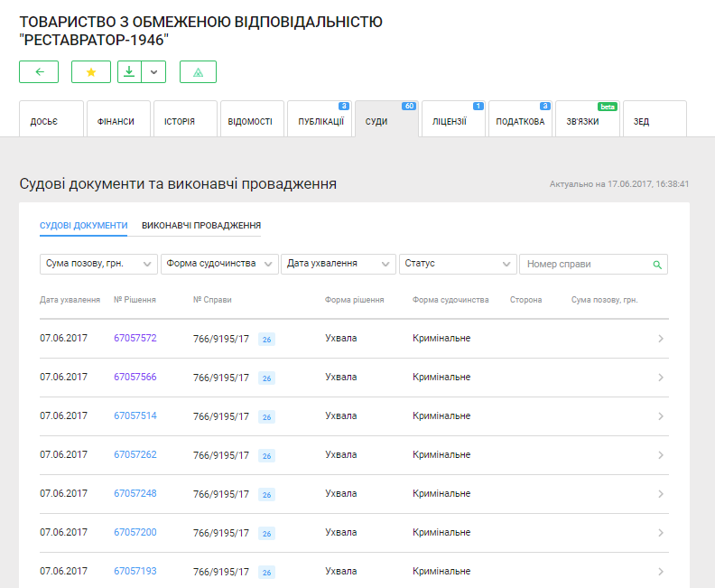715x588 pixels.
Task: Open row arrow for decision 67057572
Action: 660,339
